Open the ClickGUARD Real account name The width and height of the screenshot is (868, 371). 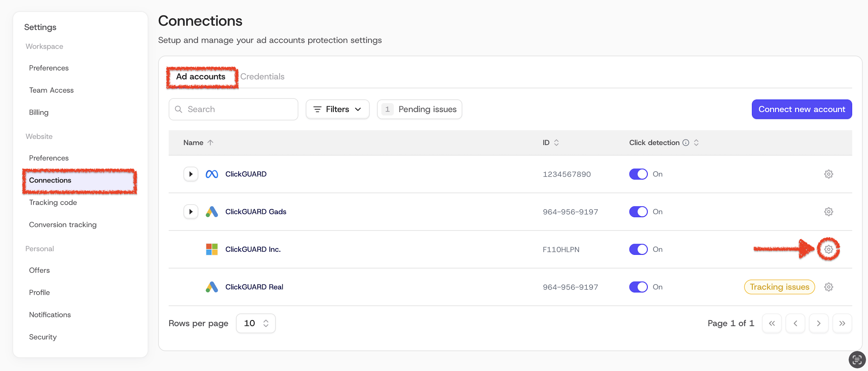pos(254,287)
